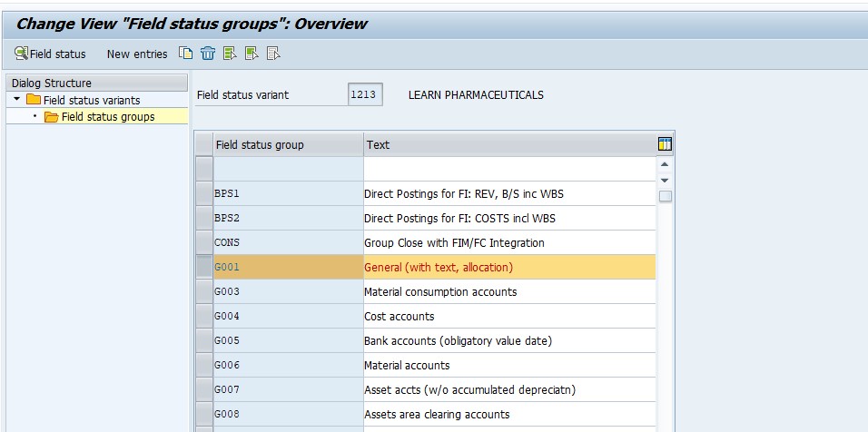Viewport: 868px width, 432px height.
Task: Toggle the row selector for G001
Action: 204,267
